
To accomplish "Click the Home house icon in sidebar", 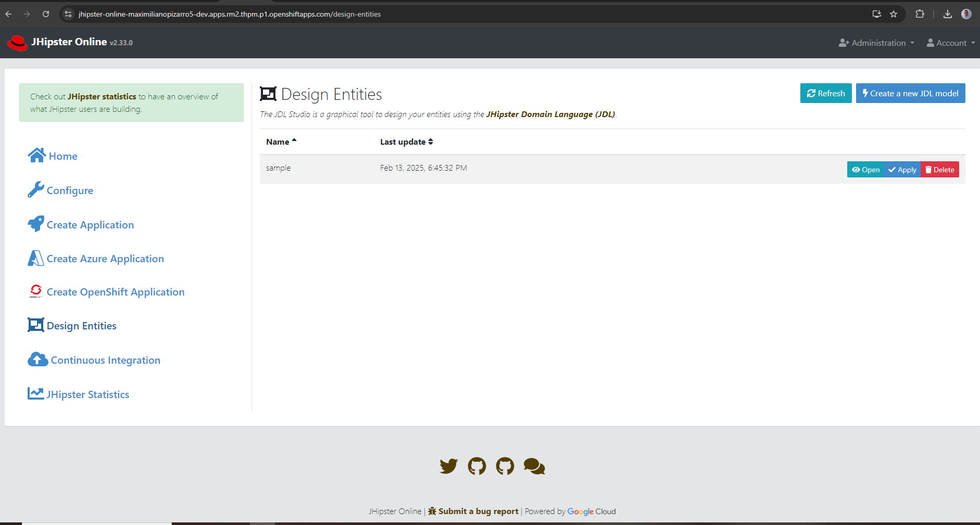I will point(37,155).
